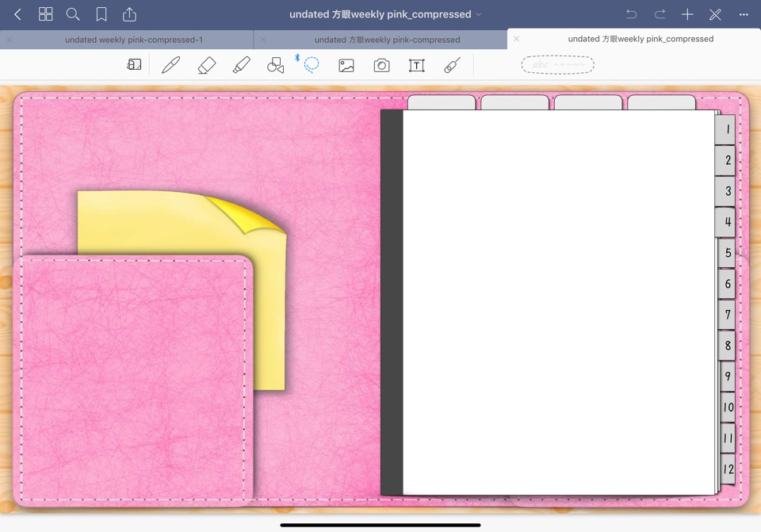Open the document title dropdown
The image size is (761, 532).
tap(478, 13)
